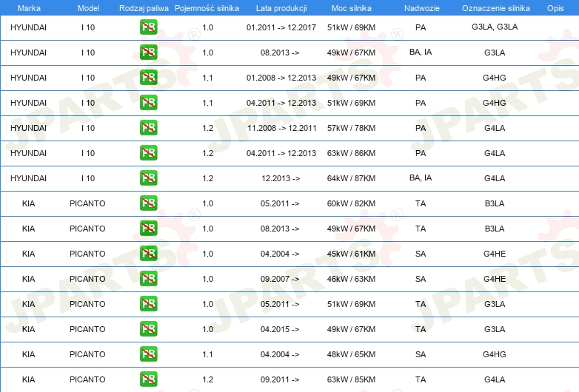This screenshot has height=392, width=579.
Task: Click the TA body cell in the 63kW / 85KM row
Action: tap(421, 379)
